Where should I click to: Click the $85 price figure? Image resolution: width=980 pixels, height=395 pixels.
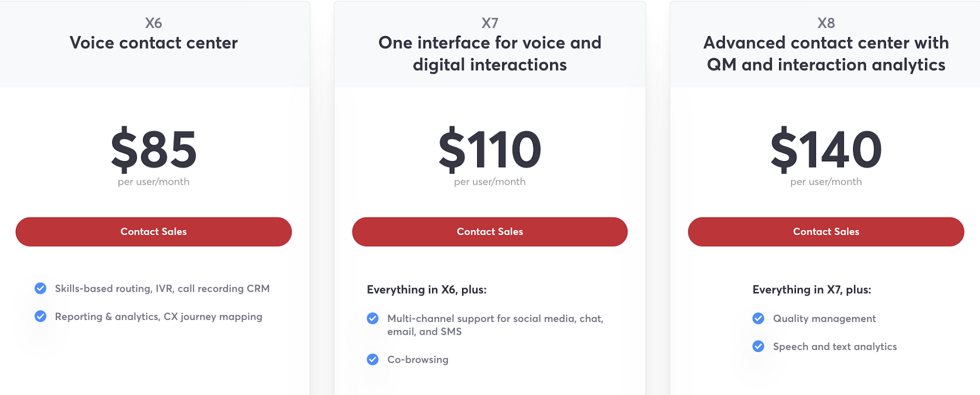153,149
